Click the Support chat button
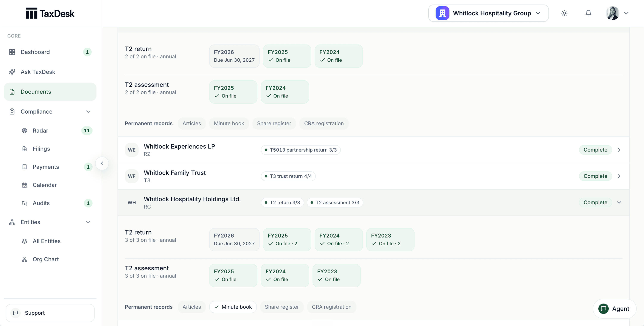This screenshot has width=644, height=326. (50, 313)
